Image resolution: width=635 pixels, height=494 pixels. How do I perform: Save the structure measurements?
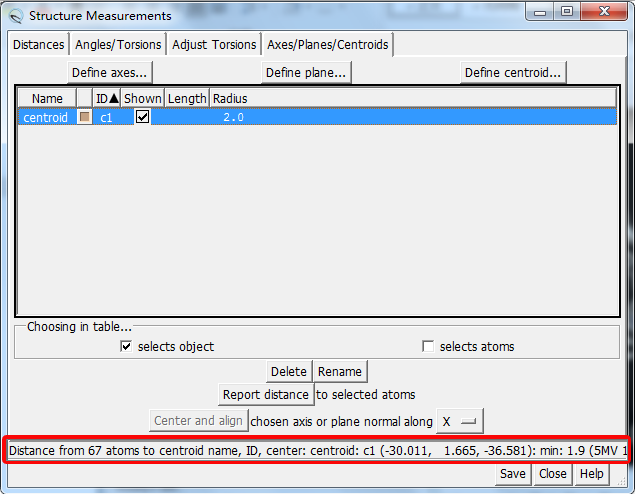pos(513,474)
